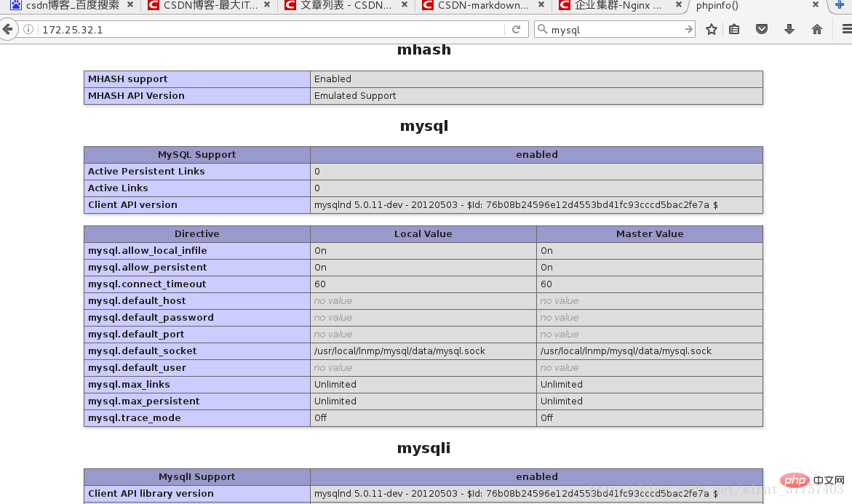Close the phpinfo() tab
852x504 pixels.
tap(816, 5)
